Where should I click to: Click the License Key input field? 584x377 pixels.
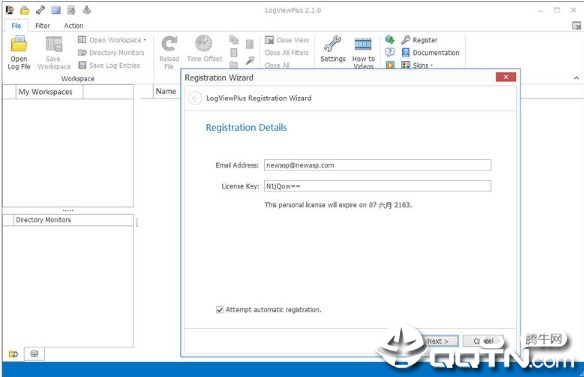[x=378, y=186]
